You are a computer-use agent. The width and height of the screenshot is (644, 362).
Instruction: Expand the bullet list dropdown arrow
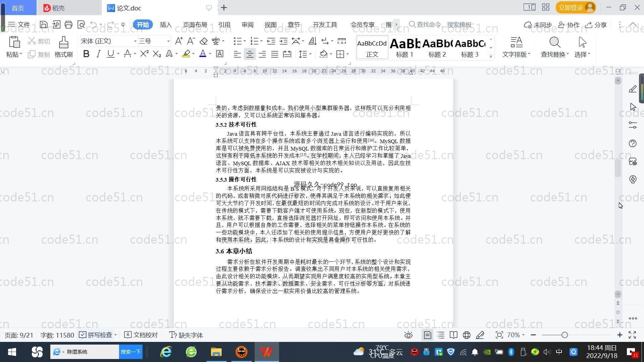245,41
